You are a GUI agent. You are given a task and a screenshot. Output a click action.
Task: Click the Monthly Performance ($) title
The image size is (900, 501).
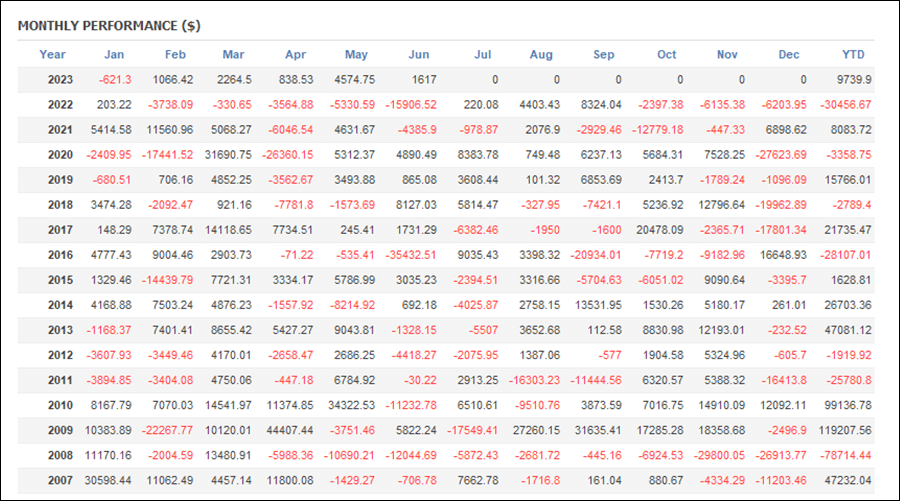tap(93, 24)
